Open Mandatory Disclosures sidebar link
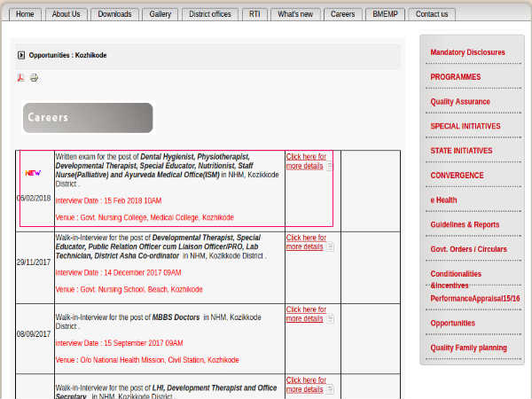 (x=467, y=52)
